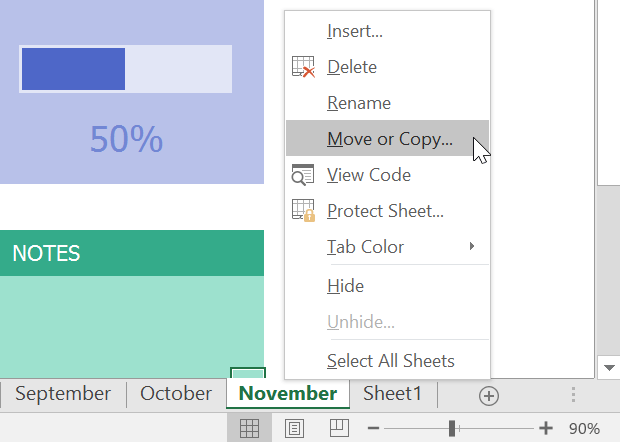Choose Insert from the context menu
The width and height of the screenshot is (620, 442).
pos(354,31)
